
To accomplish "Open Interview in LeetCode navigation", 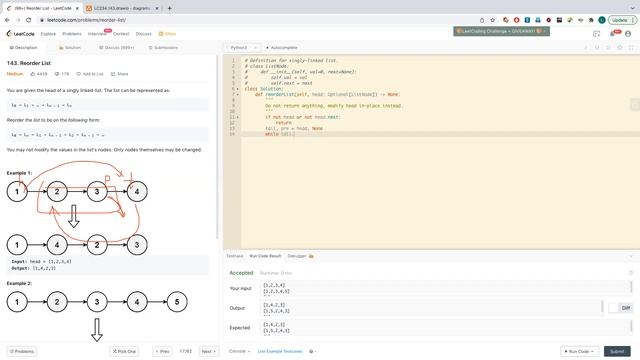I will tap(97, 34).
